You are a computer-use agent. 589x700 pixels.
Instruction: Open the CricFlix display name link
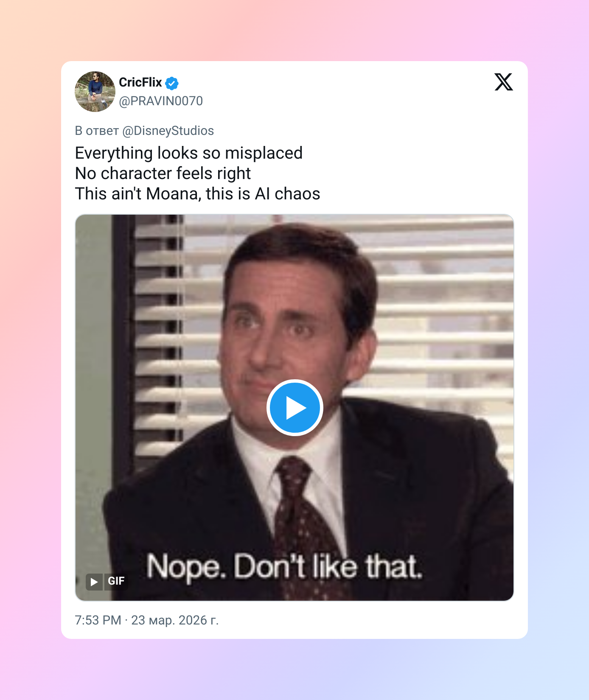pos(140,82)
